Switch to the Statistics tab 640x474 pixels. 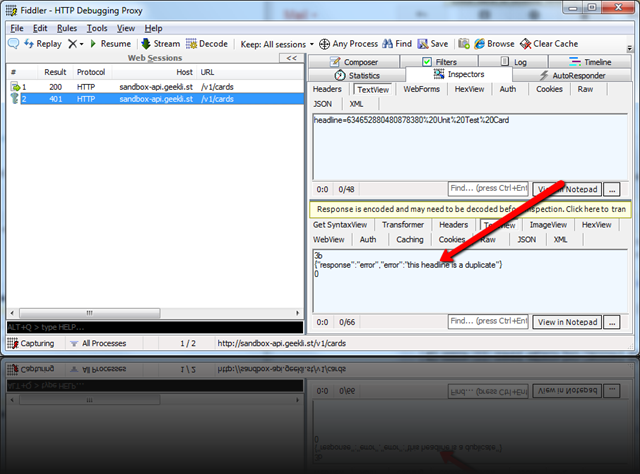point(357,76)
